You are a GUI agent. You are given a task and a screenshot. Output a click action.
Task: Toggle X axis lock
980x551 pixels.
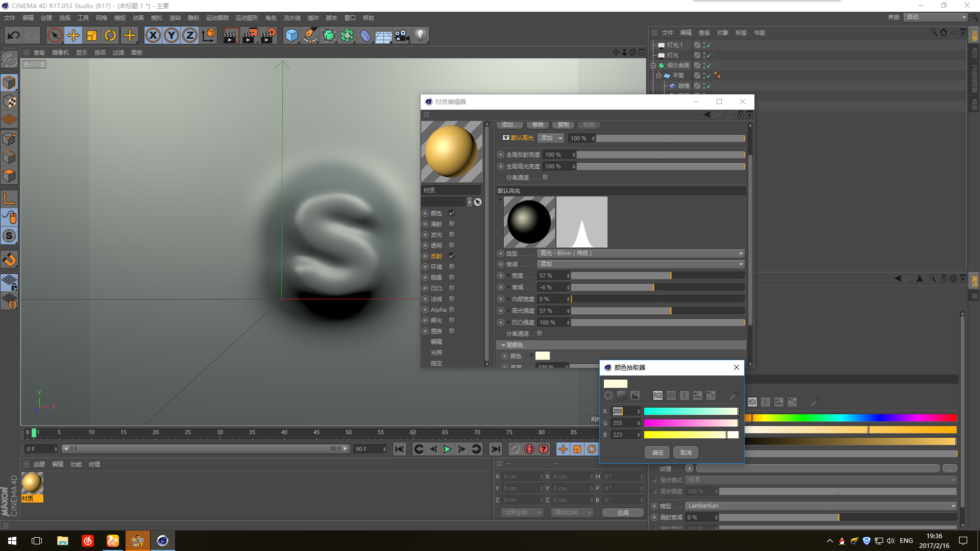[x=153, y=35]
